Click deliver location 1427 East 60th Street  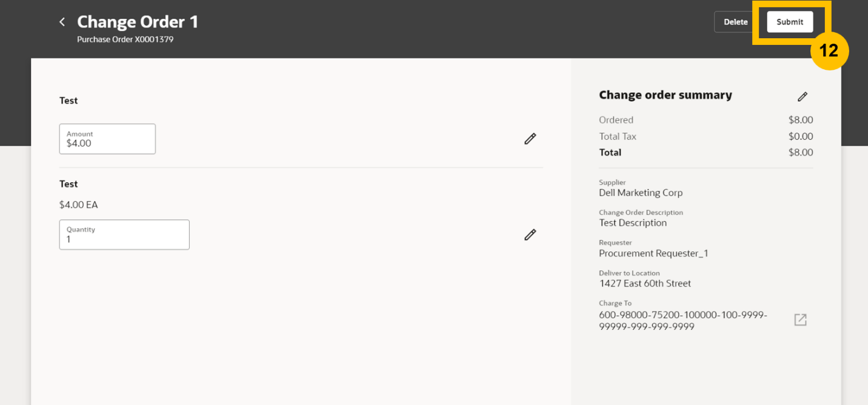pyautogui.click(x=645, y=284)
